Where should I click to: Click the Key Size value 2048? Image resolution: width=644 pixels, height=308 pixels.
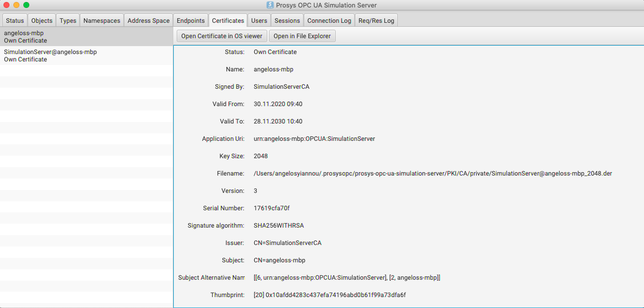pyautogui.click(x=261, y=156)
